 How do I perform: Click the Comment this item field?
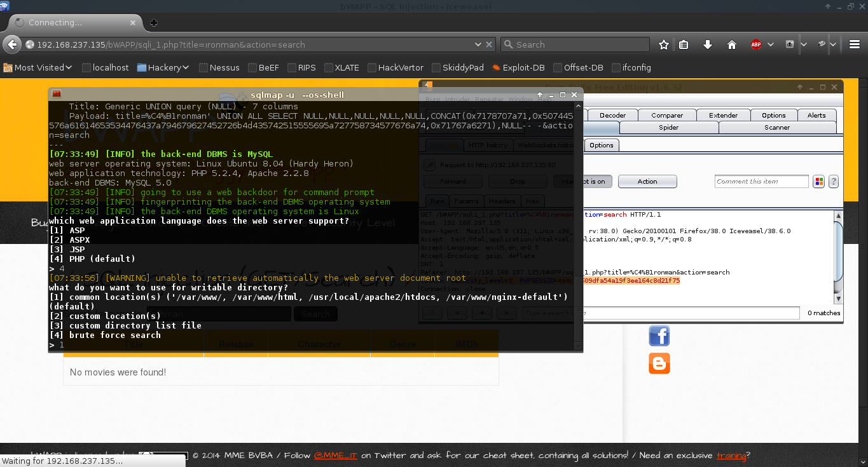[x=761, y=182]
